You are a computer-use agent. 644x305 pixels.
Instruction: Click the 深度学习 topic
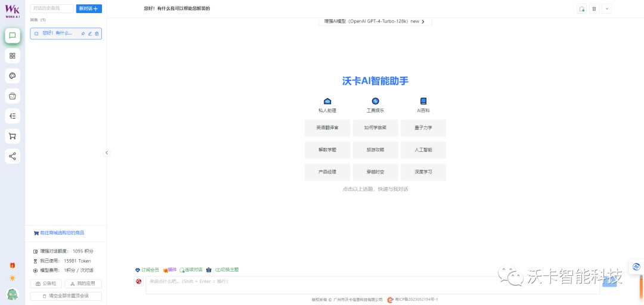point(423,172)
